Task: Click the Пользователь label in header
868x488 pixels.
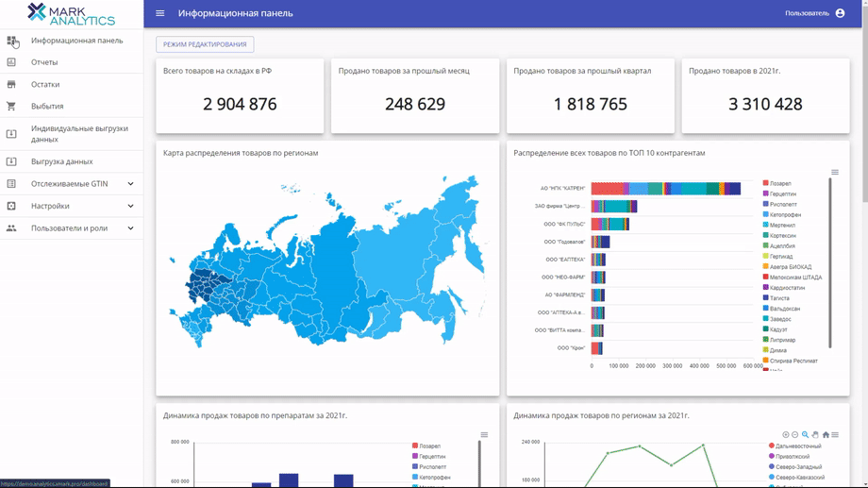Action: (x=807, y=13)
